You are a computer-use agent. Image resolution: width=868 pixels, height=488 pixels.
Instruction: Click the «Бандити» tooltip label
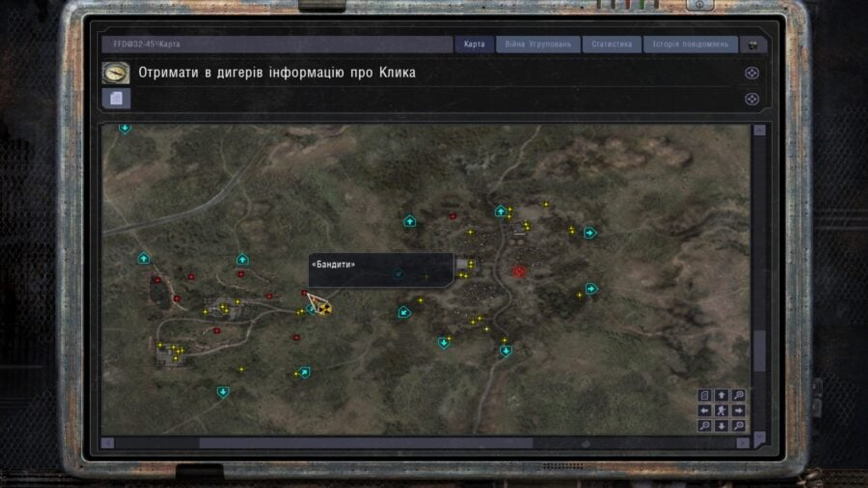(334, 265)
